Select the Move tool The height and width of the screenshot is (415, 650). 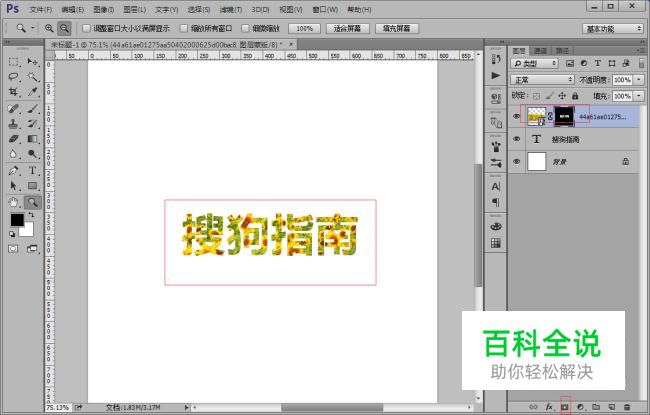(x=32, y=62)
